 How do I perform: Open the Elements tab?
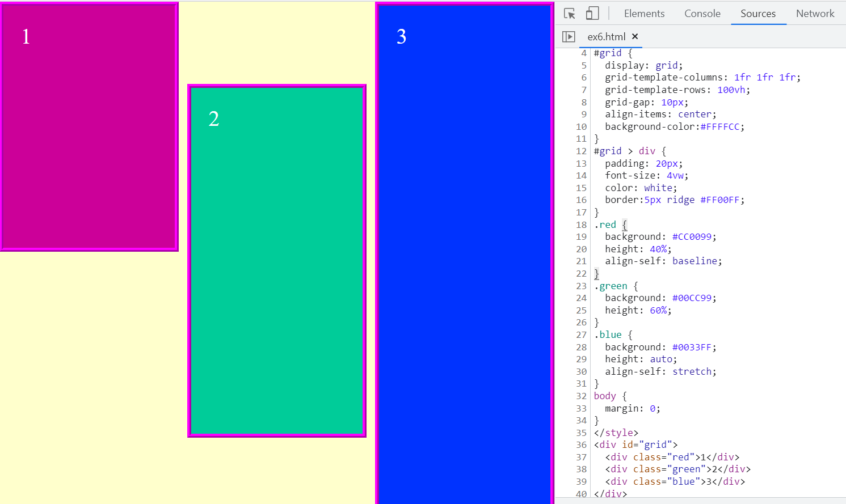coord(644,14)
